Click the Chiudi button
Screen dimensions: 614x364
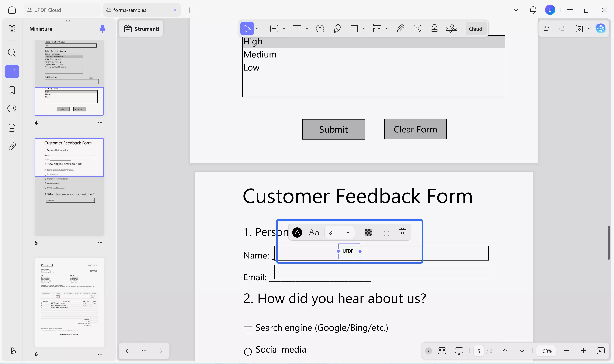point(476,29)
